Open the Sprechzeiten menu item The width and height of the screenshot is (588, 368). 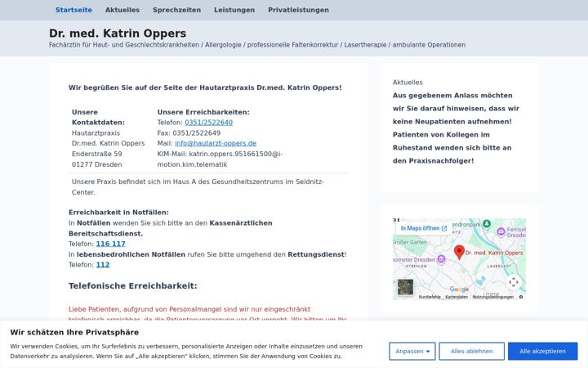pyautogui.click(x=176, y=10)
